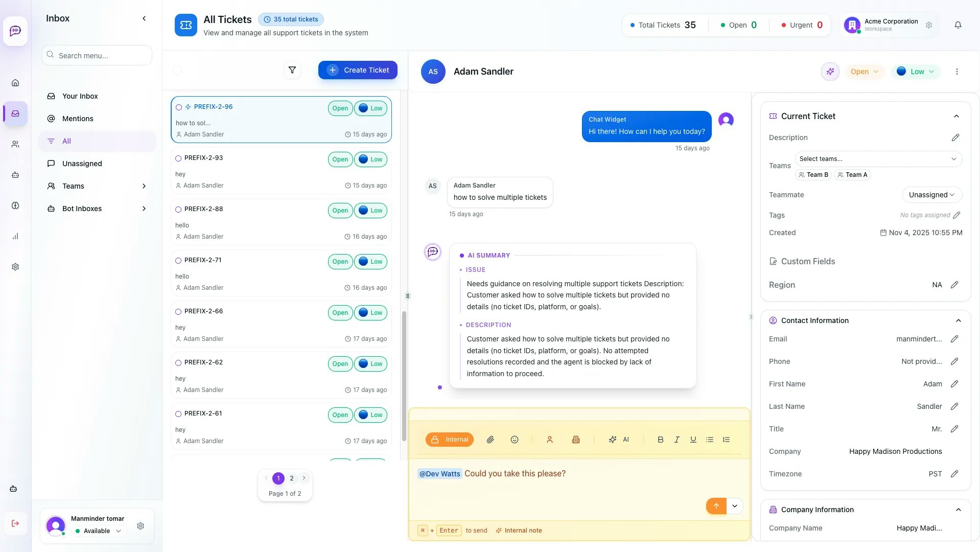Attach a file using the paperclip icon
980x552 pixels.
490,439
